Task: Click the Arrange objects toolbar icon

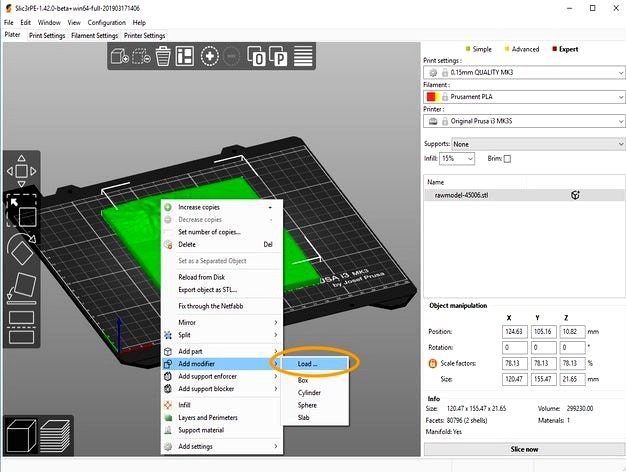Action: click(x=185, y=57)
